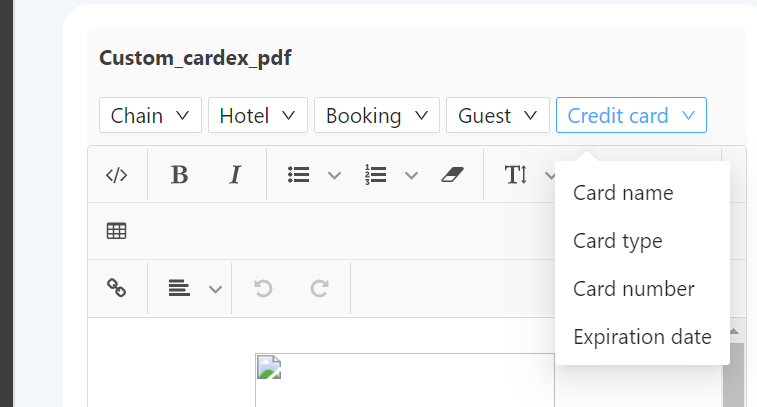Redo the last edit

(319, 289)
